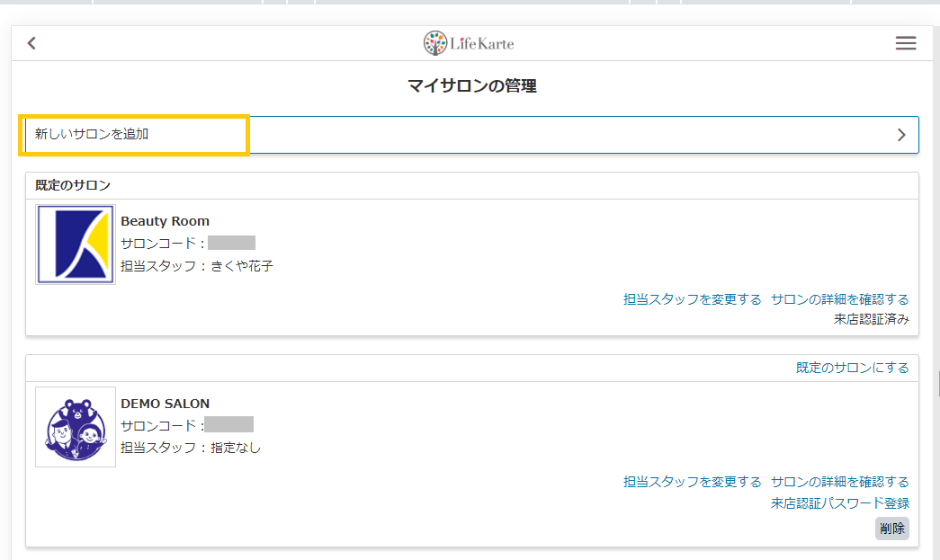The height and width of the screenshot is (560, 940).
Task: Click the DEMO SALON name text
Action: pyautogui.click(x=165, y=404)
